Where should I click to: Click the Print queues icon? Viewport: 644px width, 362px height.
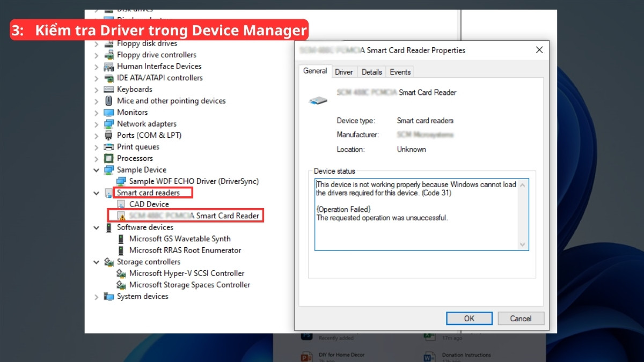[108, 147]
